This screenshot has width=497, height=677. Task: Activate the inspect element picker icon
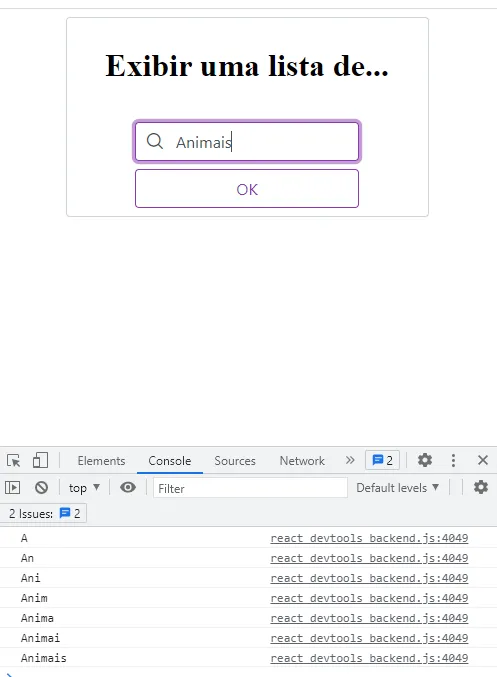point(14,460)
